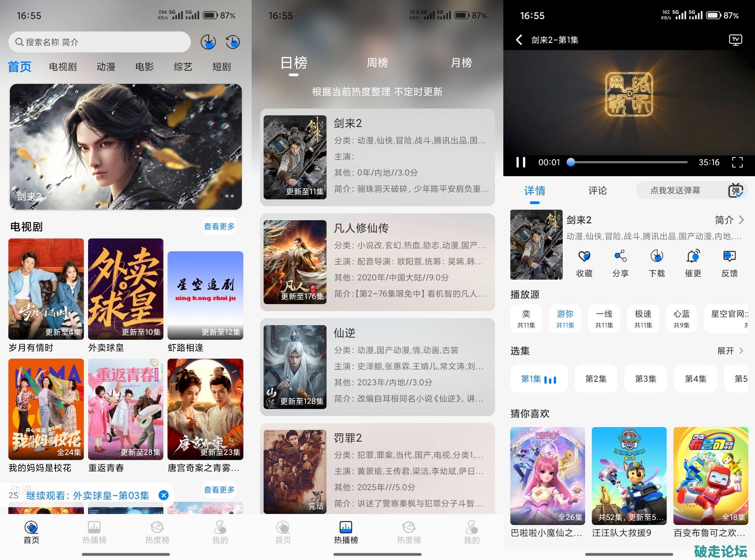Tap the TV cast icon
The width and height of the screenshot is (755, 560).
[735, 40]
